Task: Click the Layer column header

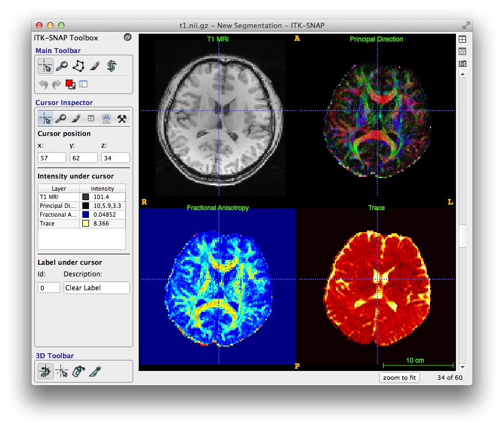Action: (59, 189)
